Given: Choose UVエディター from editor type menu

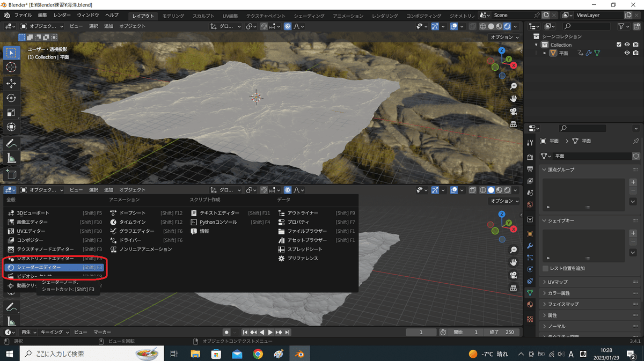Looking at the screenshot, I should pyautogui.click(x=54, y=231).
